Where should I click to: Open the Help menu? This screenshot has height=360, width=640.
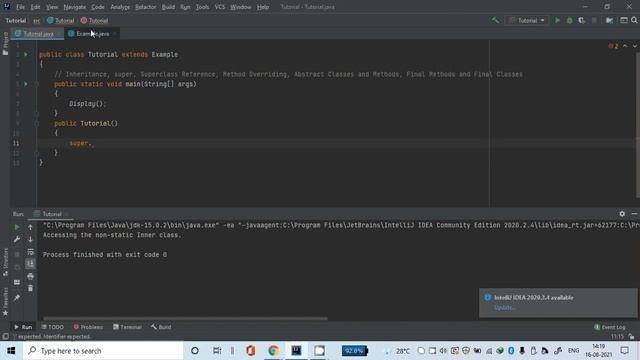click(x=263, y=7)
